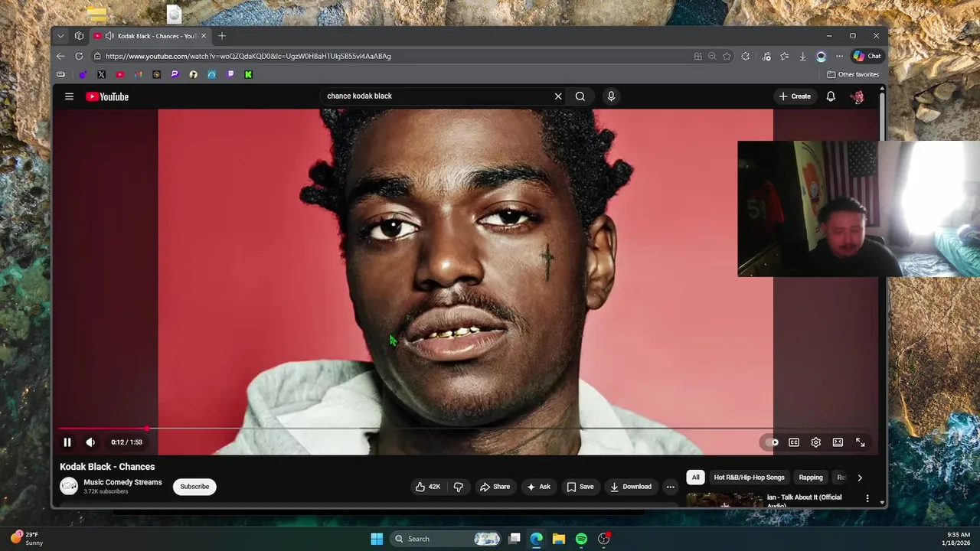The height and width of the screenshot is (551, 980).
Task: Open the YouTube hamburger guide menu
Action: (69, 96)
